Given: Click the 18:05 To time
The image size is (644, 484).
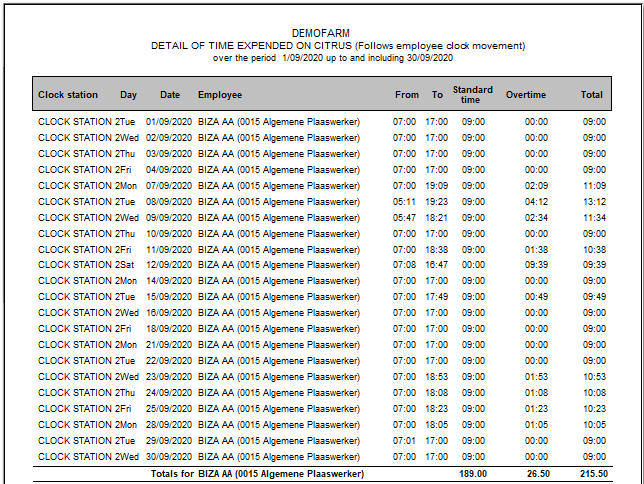Looking at the screenshot, I should click(437, 425).
